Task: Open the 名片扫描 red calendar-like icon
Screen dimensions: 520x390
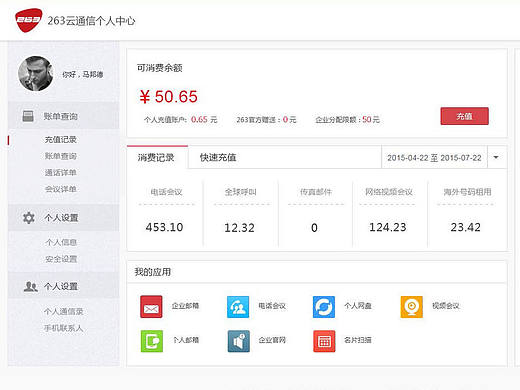Action: [324, 341]
